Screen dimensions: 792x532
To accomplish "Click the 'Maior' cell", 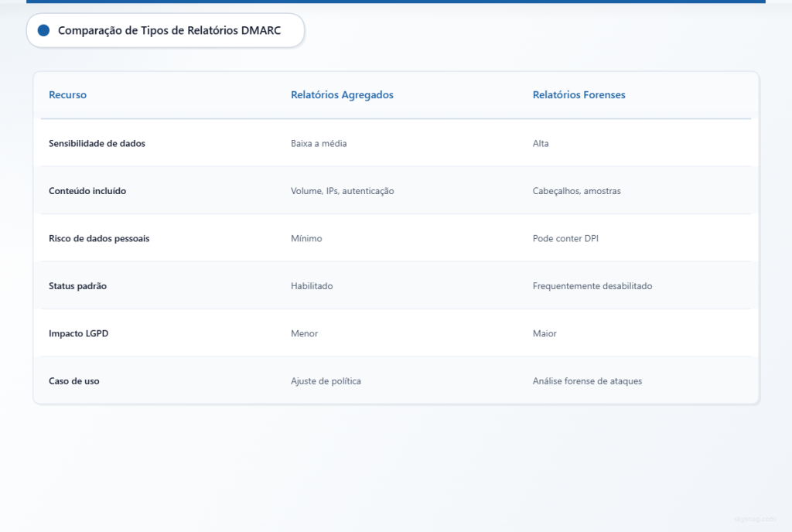I will click(544, 333).
